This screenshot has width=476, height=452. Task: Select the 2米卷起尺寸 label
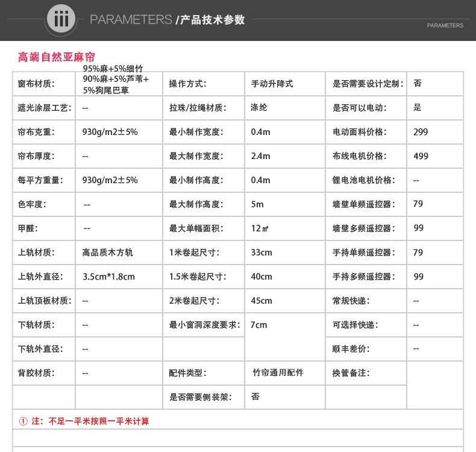(194, 301)
